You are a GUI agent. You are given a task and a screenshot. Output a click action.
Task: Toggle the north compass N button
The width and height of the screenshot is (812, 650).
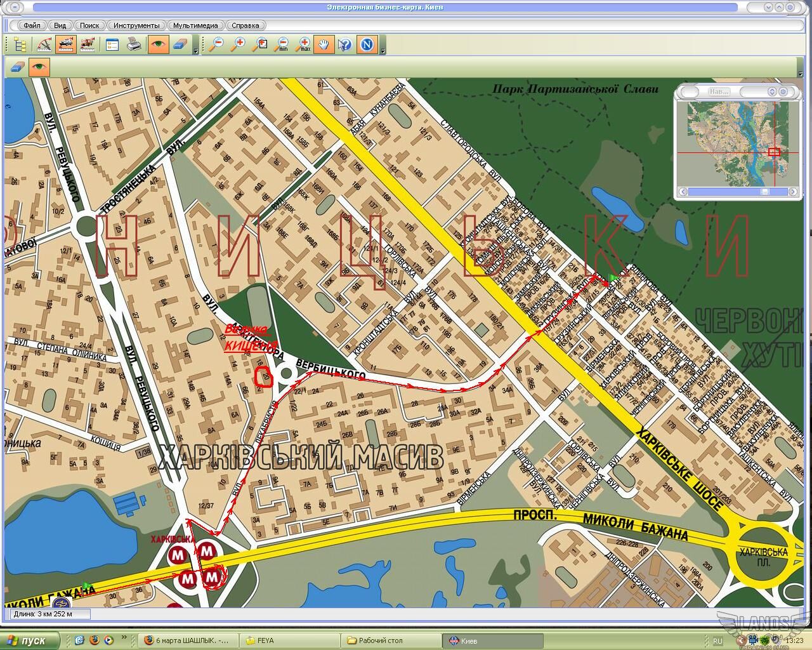[x=367, y=45]
